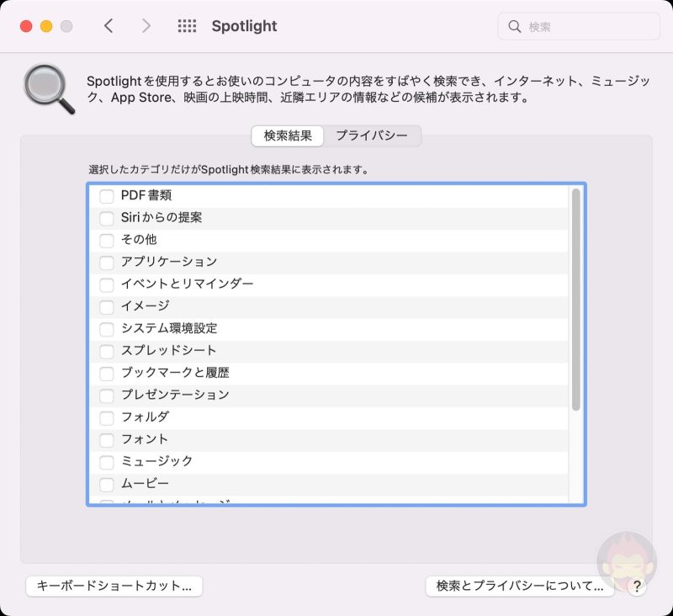Click the search field magnifier icon
Image resolution: width=673 pixels, height=616 pixels.
click(x=515, y=27)
